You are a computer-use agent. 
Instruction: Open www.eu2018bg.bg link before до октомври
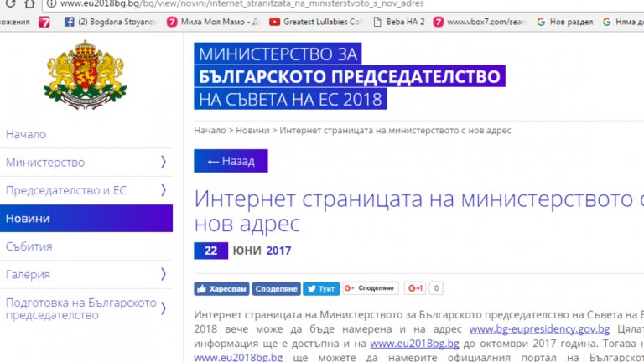[414, 343]
